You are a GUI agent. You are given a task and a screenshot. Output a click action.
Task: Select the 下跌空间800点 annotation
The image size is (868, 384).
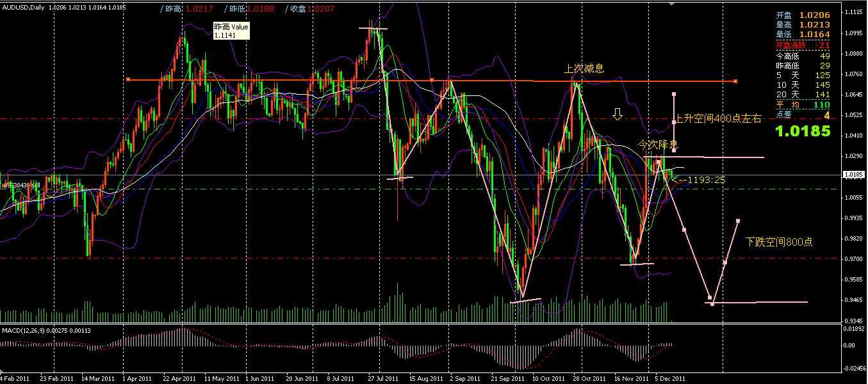[x=780, y=242]
